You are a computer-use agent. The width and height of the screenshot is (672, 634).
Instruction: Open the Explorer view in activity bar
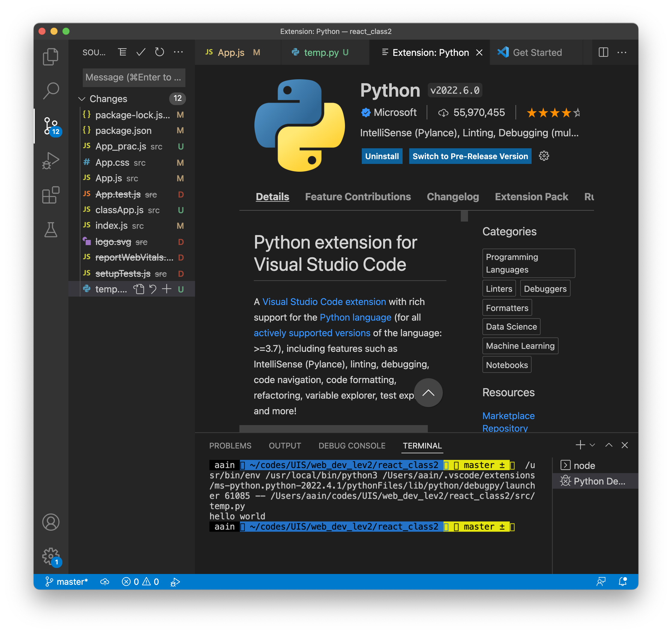pyautogui.click(x=51, y=56)
